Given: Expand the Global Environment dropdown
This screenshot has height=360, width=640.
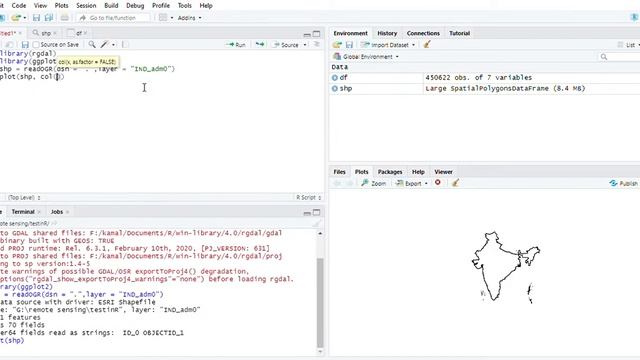Looking at the screenshot, I should (x=366, y=56).
